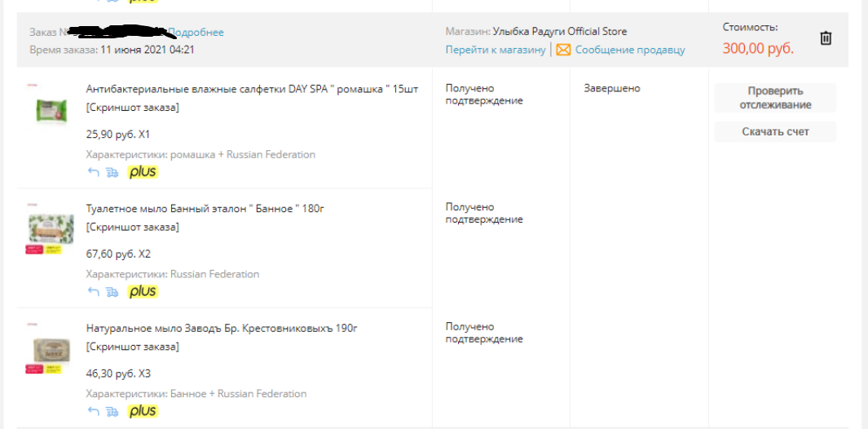This screenshot has width=868, height=429.
Task: Click return arrow icon under DAY SPA wipes
Action: pyautogui.click(x=94, y=172)
